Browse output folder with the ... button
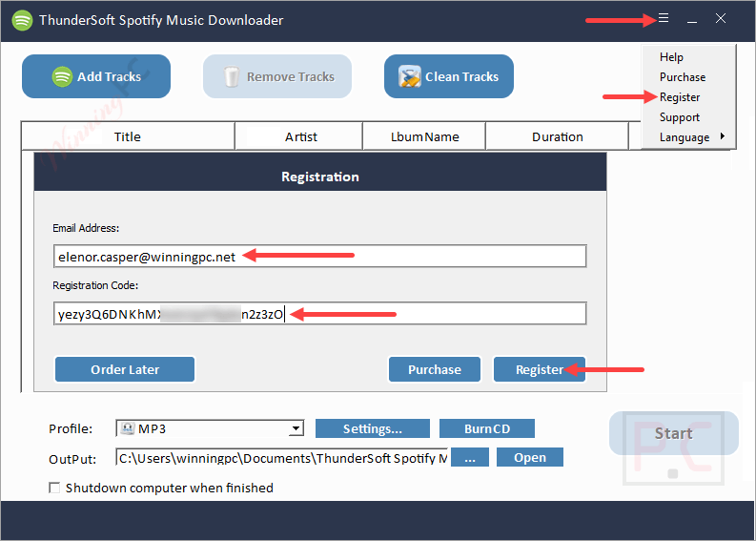756x541 pixels. [470, 457]
